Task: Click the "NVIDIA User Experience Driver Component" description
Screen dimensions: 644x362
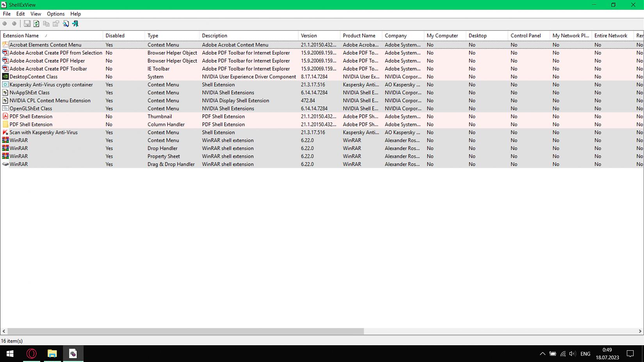Action: point(249,77)
